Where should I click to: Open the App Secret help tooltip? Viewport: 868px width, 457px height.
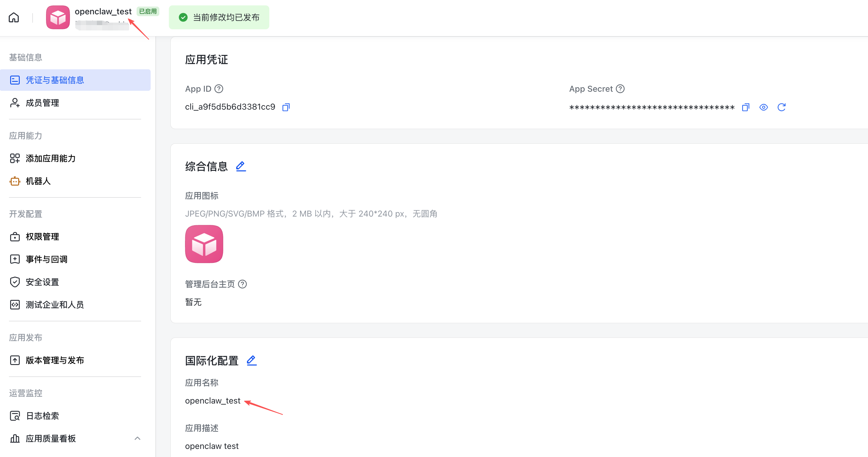click(620, 89)
